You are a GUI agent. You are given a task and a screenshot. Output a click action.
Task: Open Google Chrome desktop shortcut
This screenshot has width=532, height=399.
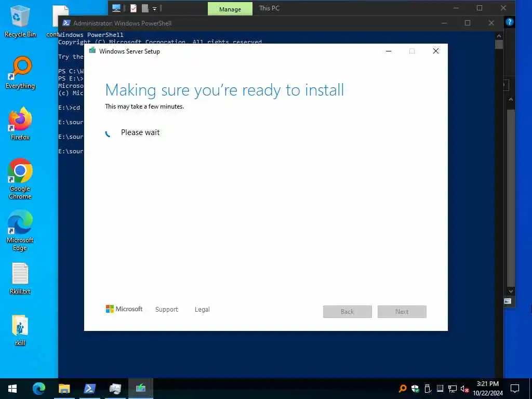[20, 179]
